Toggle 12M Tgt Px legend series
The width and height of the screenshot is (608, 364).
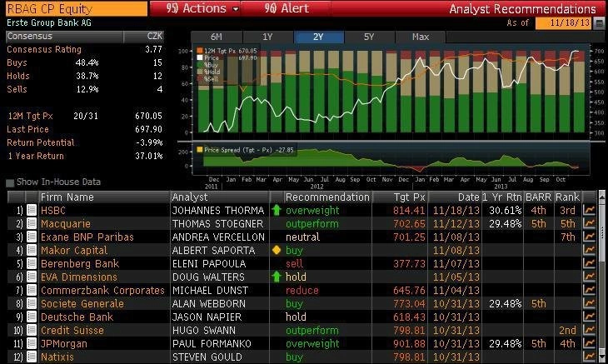pyautogui.click(x=200, y=51)
